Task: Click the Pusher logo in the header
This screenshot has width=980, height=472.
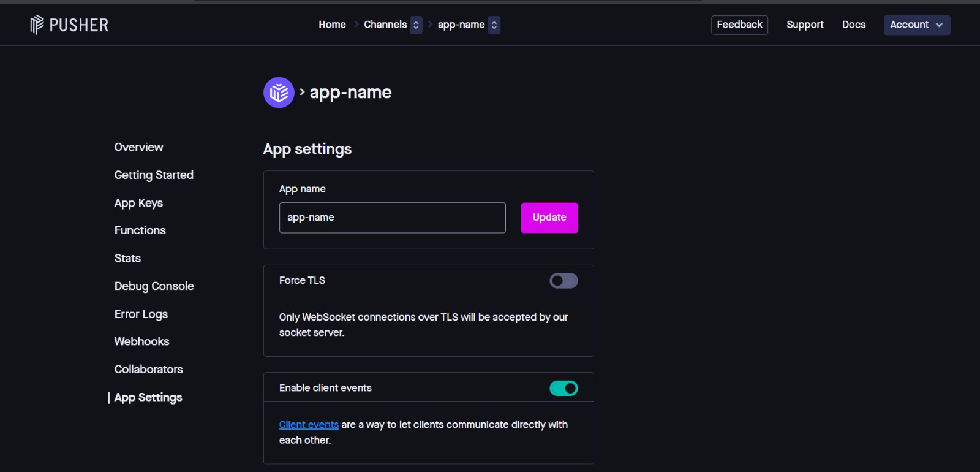Action: tap(69, 25)
